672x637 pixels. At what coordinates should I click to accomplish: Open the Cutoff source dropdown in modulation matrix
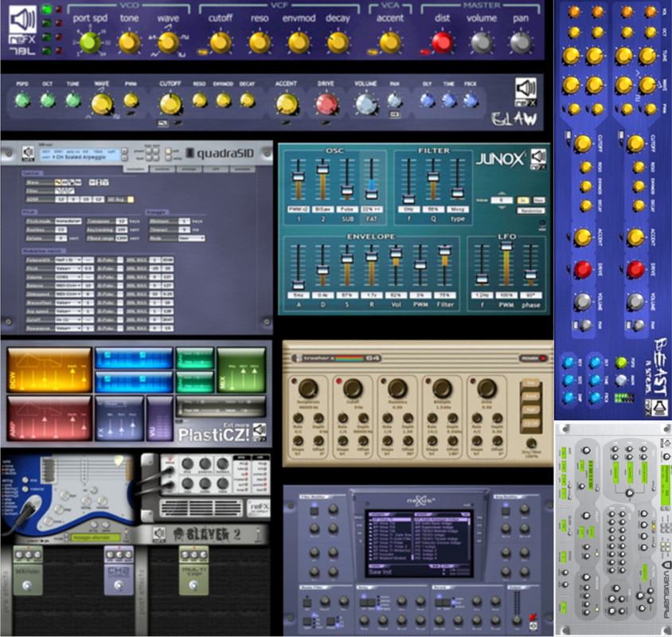point(68,320)
